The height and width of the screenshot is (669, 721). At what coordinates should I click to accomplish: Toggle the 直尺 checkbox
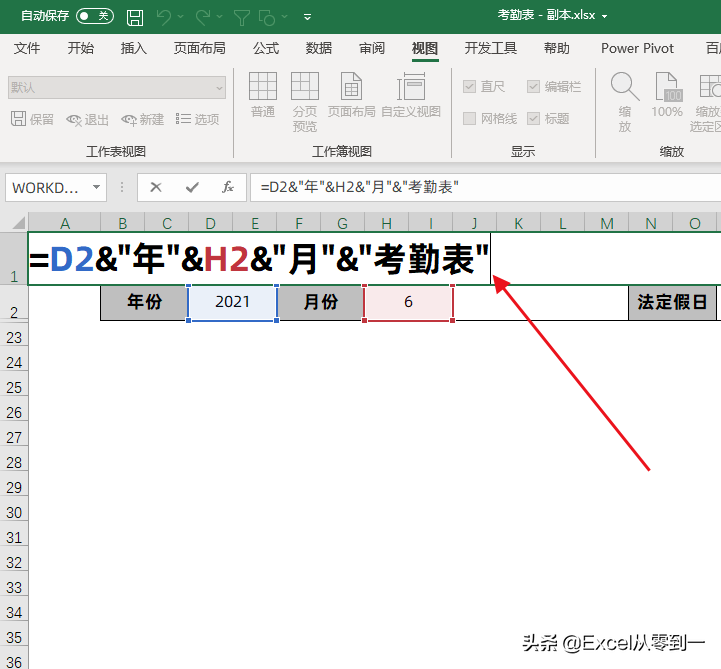[x=469, y=86]
